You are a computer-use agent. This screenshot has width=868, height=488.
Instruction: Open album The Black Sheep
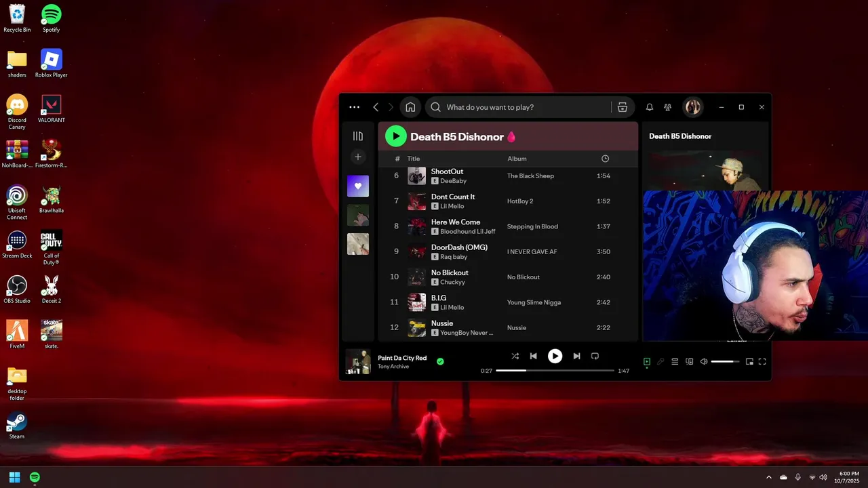click(x=530, y=176)
